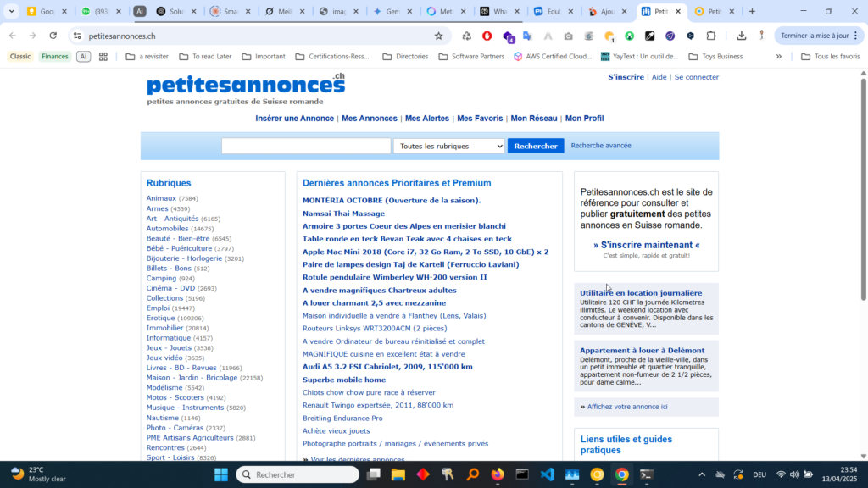Open the Software Partners bookmark folder

(471, 57)
